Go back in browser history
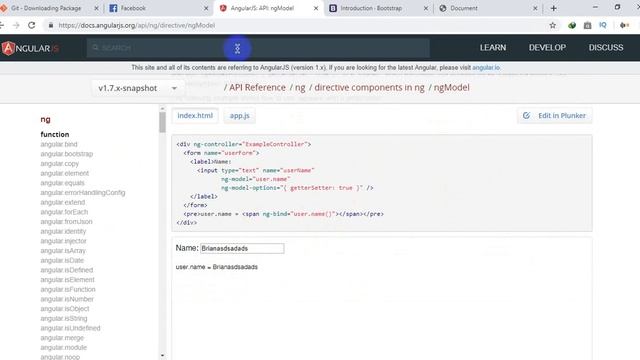The width and height of the screenshot is (640, 360). click(2, 25)
